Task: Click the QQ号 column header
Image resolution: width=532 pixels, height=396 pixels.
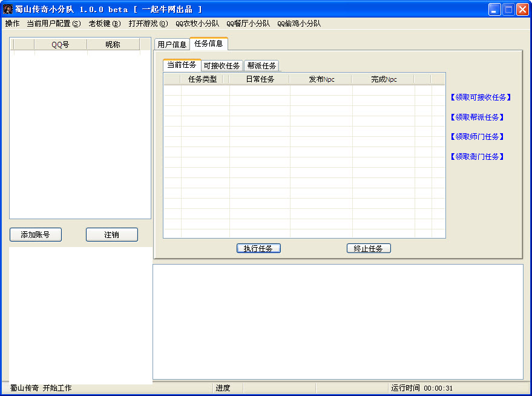Action: coord(61,44)
